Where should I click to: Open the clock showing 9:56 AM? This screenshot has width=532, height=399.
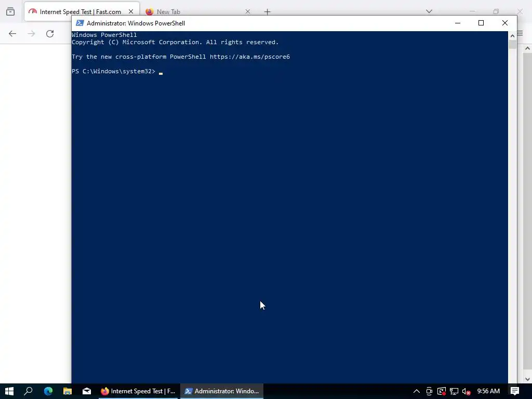pos(488,391)
